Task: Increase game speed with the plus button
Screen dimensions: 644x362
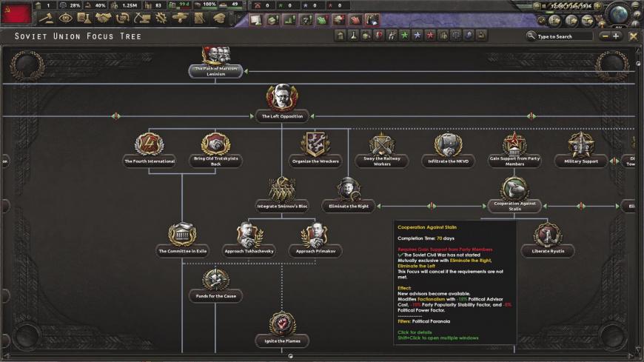Action: pos(597,6)
